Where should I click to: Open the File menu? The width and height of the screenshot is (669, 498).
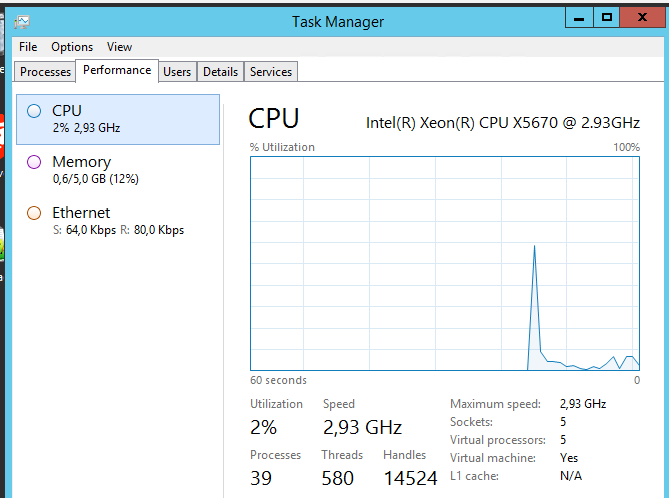click(28, 47)
